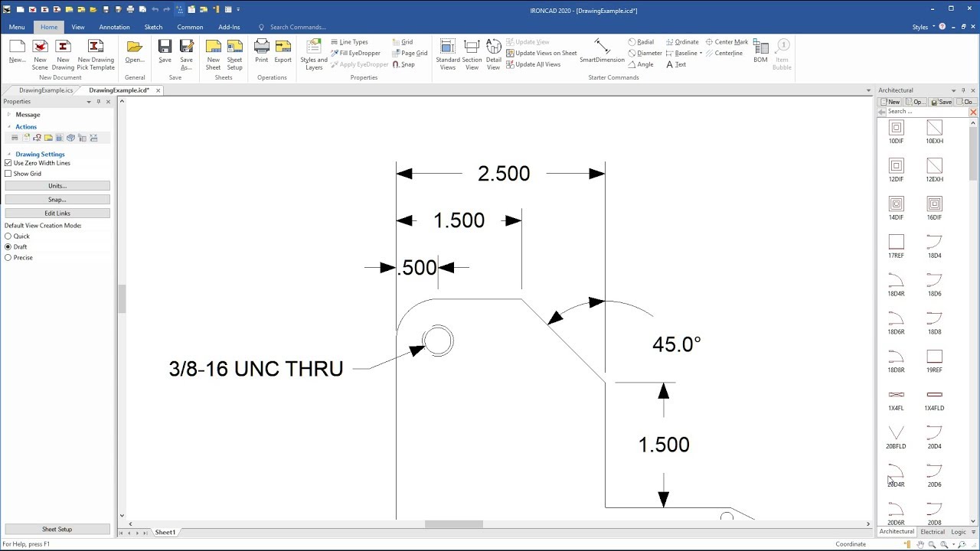Toggle Page Grid in the ribbon
Viewport: 980px width, 551px height.
[x=410, y=54]
